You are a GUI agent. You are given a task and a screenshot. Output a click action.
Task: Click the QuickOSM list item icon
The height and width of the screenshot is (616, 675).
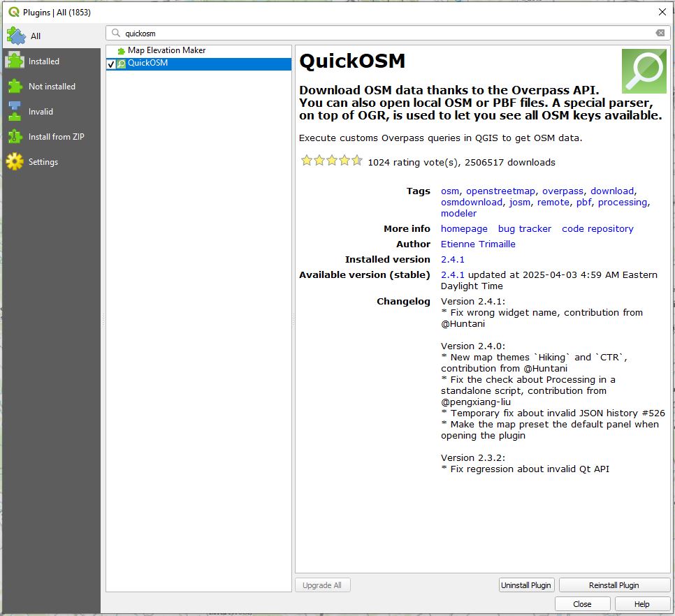(x=122, y=64)
